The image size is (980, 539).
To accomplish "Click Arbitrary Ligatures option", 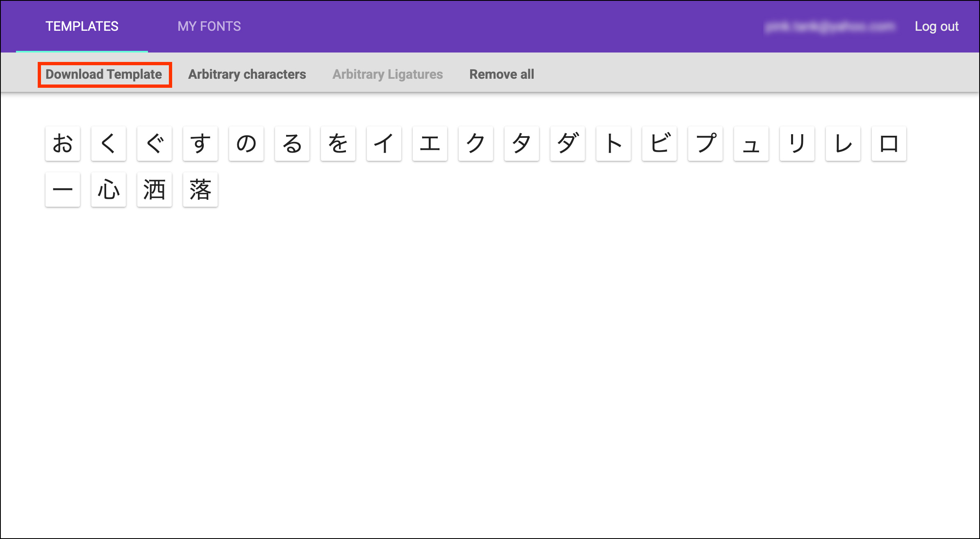I will (387, 75).
